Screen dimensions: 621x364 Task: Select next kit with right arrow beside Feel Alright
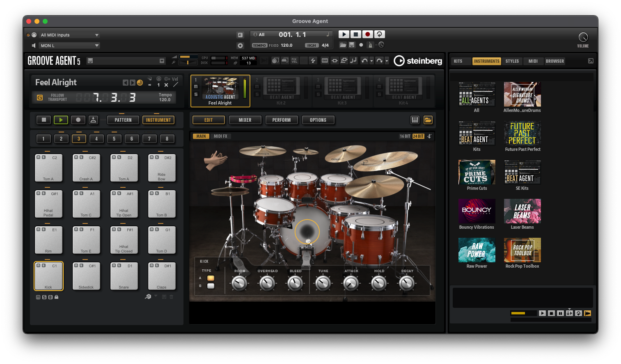(x=132, y=83)
